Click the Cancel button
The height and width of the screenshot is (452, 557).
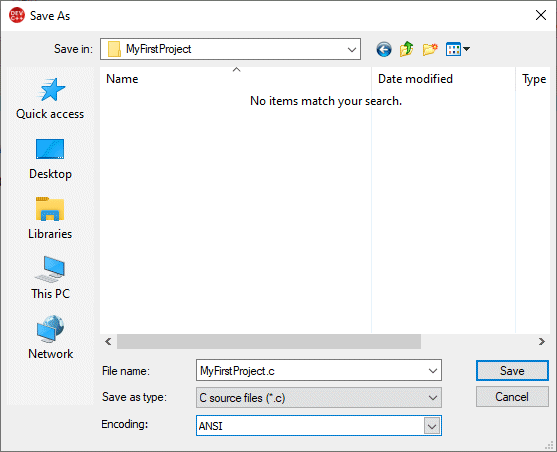(512, 397)
